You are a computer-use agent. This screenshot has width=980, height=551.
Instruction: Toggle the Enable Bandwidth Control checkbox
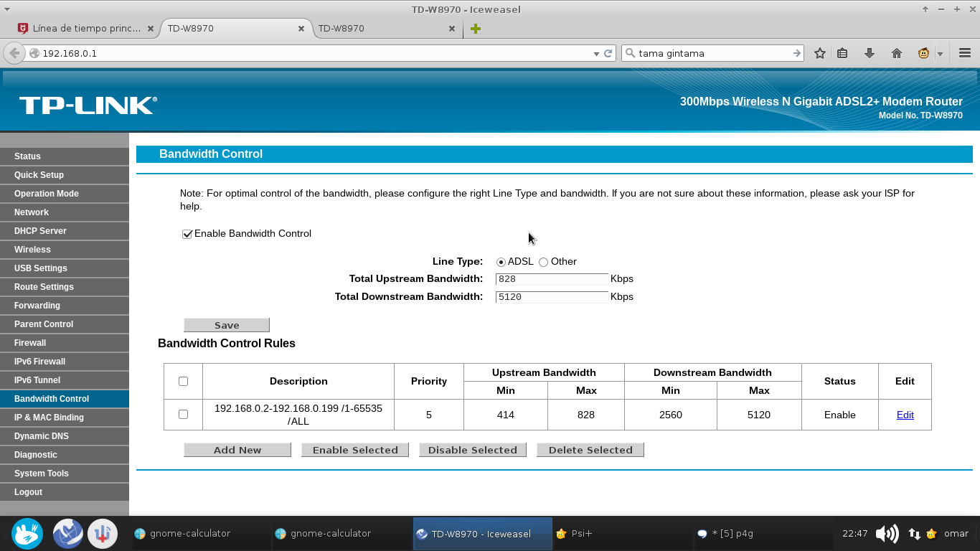(x=187, y=234)
